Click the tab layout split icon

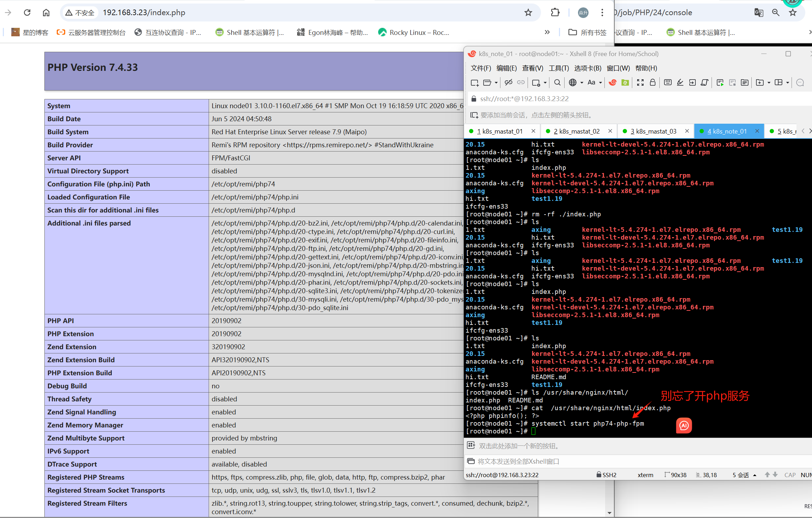pyautogui.click(x=779, y=82)
